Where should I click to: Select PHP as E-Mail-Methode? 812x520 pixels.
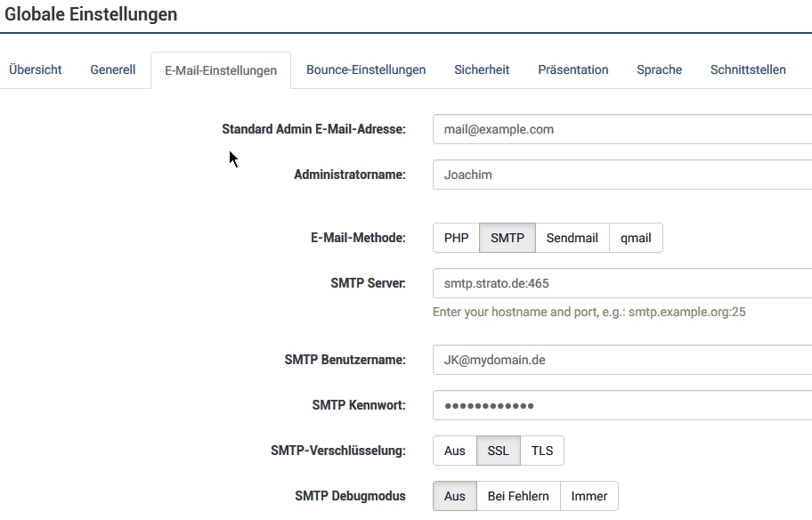456,238
